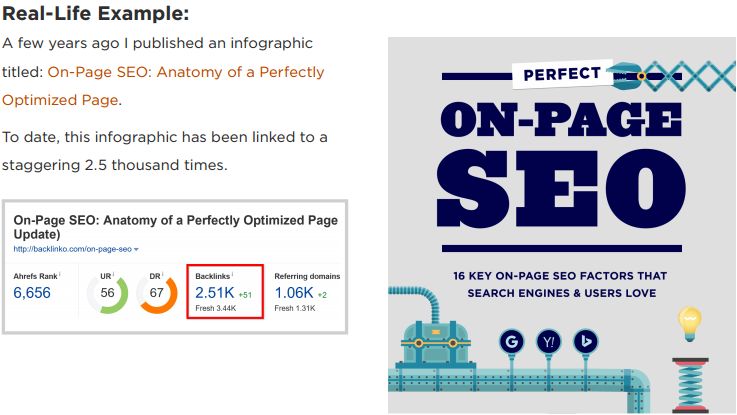Expand the dropdown arrow beside backlinko URL
Screen dimensions: 737x415
[x=136, y=250]
